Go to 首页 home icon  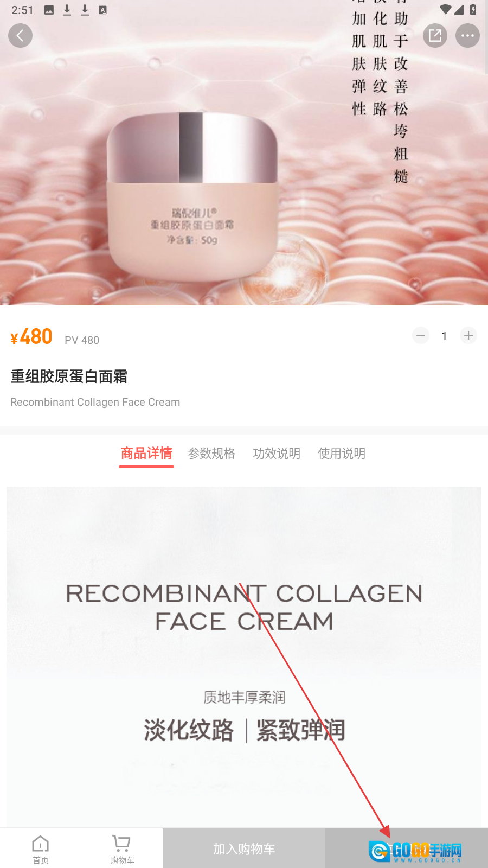pos(41,849)
